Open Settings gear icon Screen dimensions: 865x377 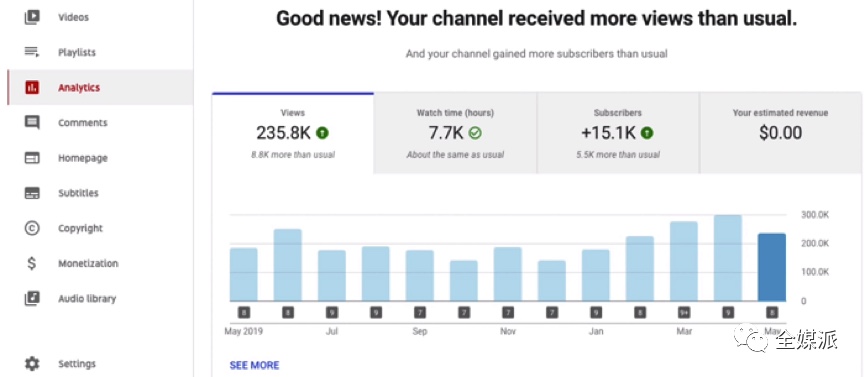[32, 364]
